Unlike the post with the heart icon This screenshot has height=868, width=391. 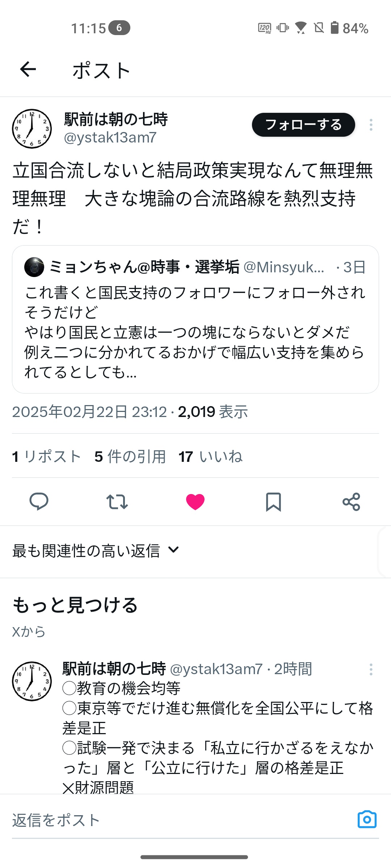click(x=195, y=502)
